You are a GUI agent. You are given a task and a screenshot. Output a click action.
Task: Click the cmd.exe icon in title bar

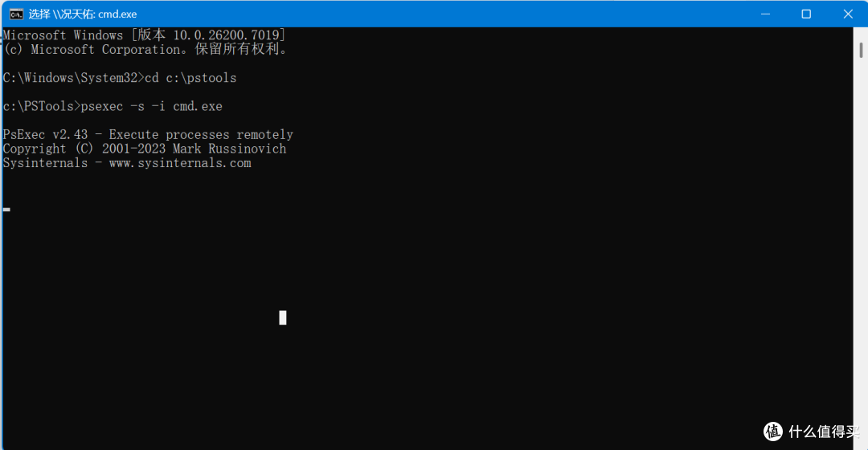(16, 14)
